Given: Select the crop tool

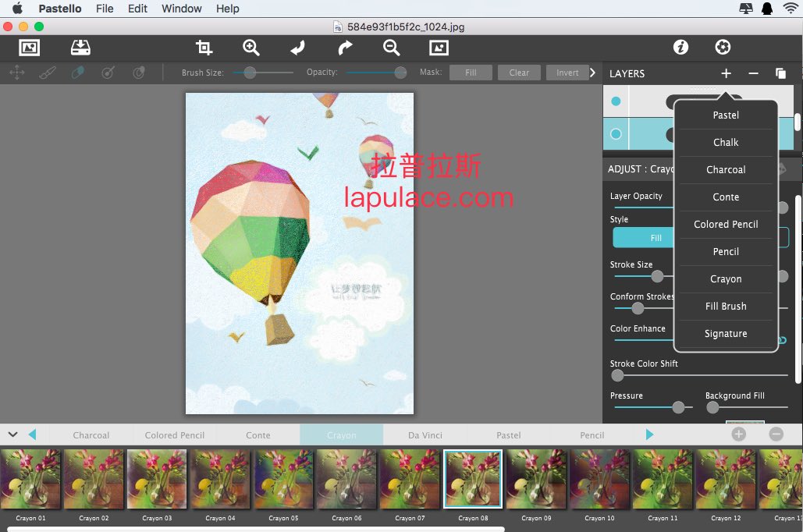Looking at the screenshot, I should tap(204, 48).
